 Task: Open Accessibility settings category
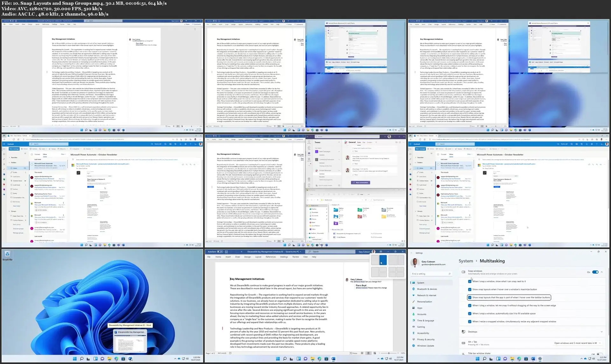tap(431, 333)
